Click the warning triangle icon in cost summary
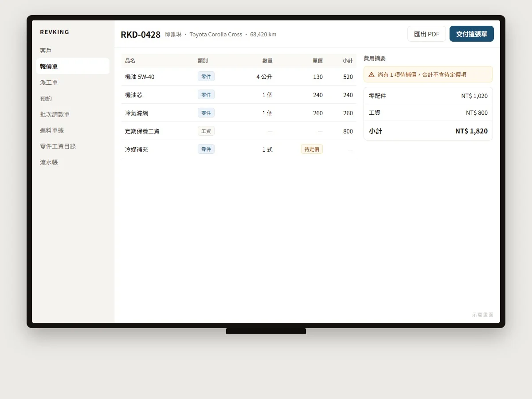 [x=372, y=74]
